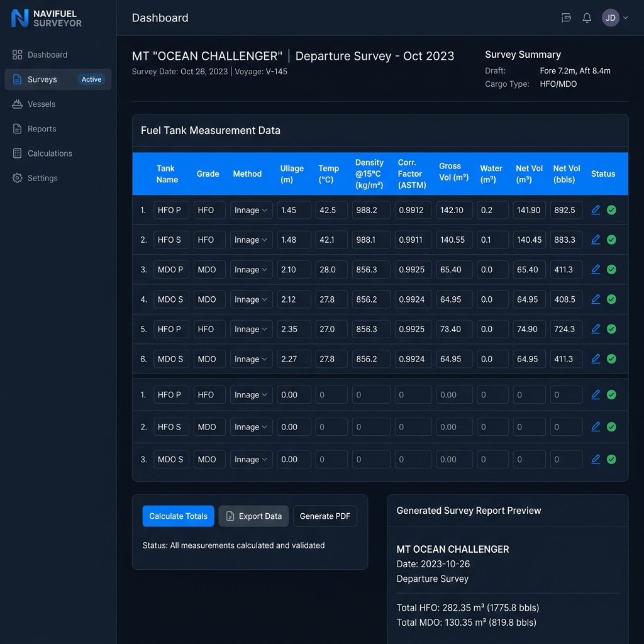The image size is (644, 644).
Task: Click green status check for row 6
Action: pyautogui.click(x=611, y=358)
